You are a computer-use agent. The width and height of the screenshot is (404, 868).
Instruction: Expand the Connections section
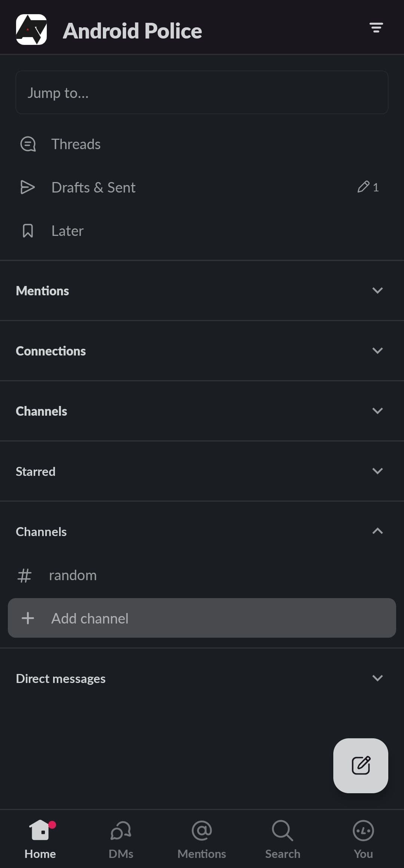[x=377, y=351]
